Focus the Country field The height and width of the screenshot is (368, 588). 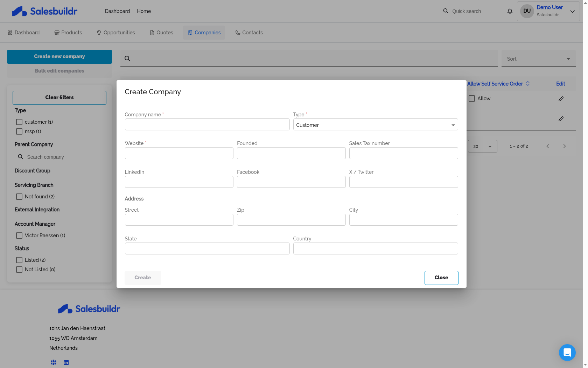coord(376,248)
